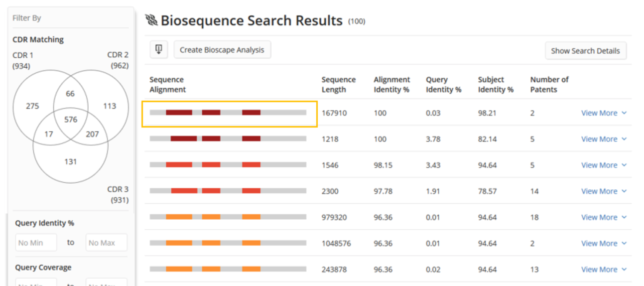The height and width of the screenshot is (286, 644).
Task: Expand View More for sequence length 1218
Action: click(604, 139)
